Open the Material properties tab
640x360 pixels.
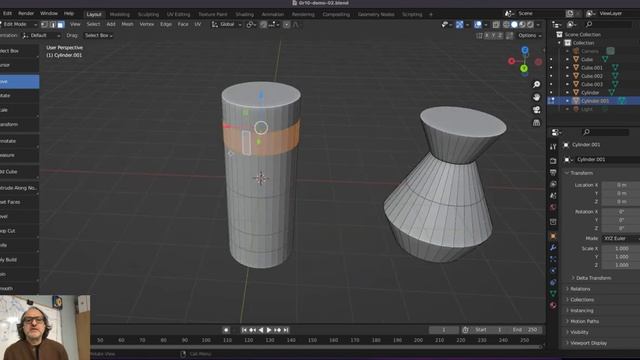(553, 305)
